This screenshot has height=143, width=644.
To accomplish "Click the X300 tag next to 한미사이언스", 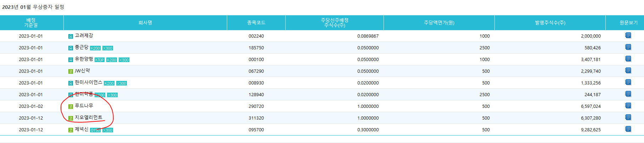I will (122, 83).
